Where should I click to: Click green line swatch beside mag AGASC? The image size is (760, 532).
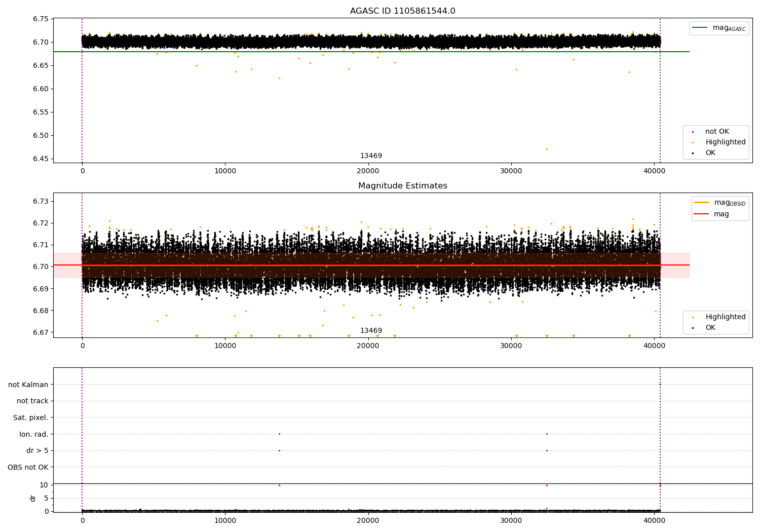tap(700, 28)
